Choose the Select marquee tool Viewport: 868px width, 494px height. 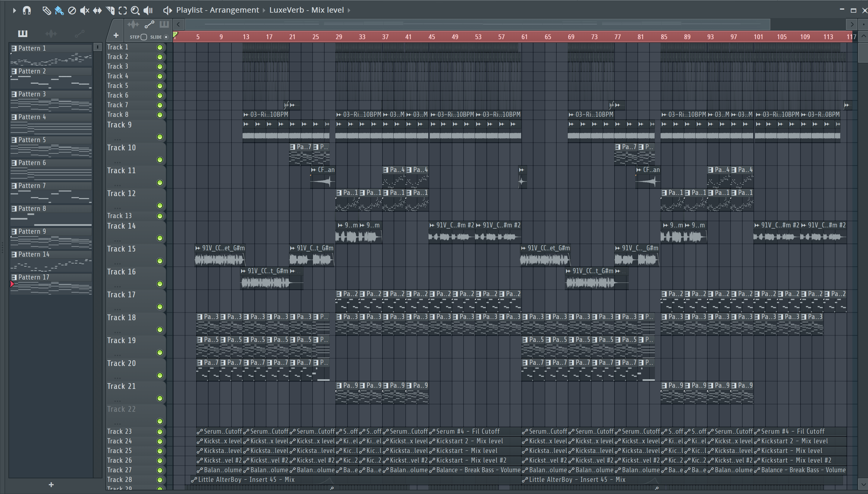point(123,11)
